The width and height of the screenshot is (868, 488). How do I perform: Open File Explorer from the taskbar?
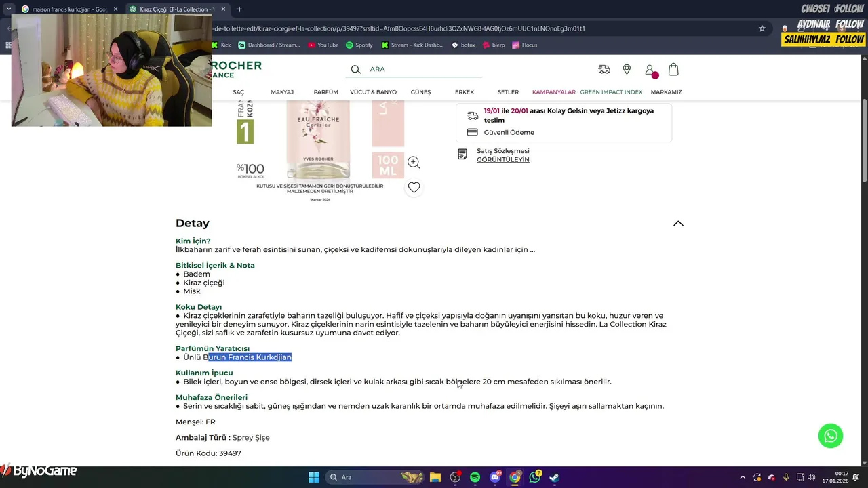pyautogui.click(x=435, y=477)
